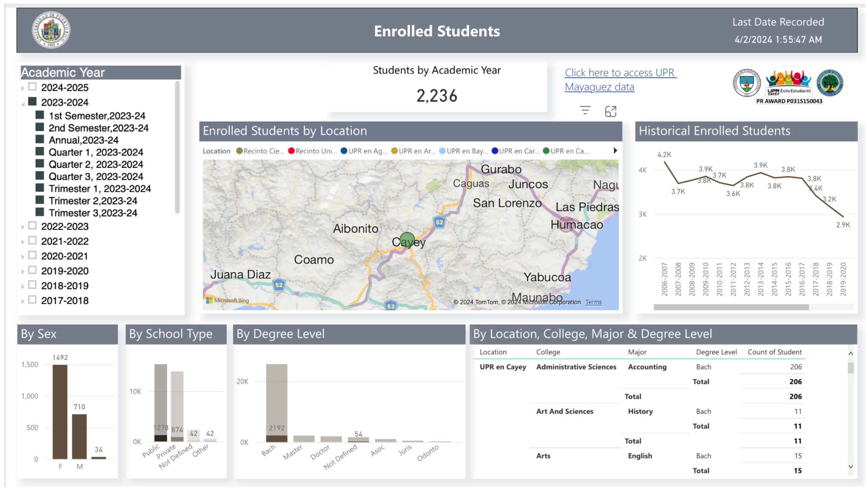Click the Humacao bubble on the map

click(x=566, y=224)
